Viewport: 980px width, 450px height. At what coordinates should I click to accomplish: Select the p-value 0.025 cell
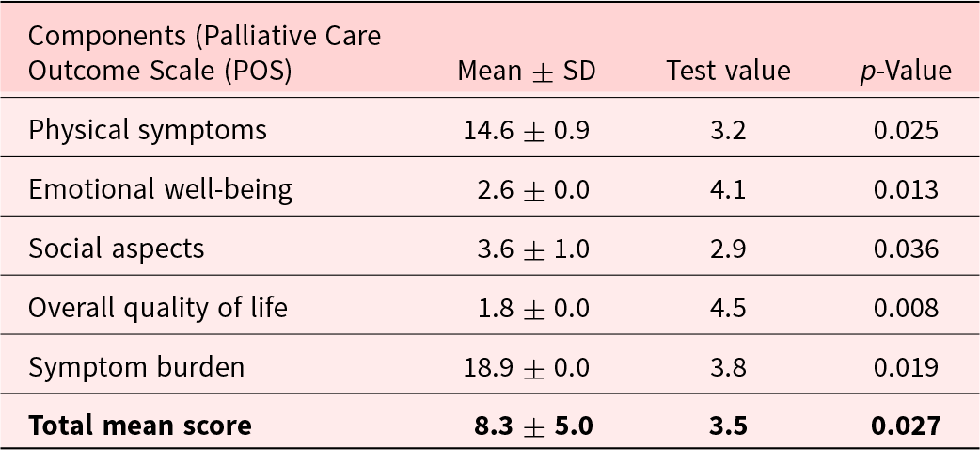point(905,130)
